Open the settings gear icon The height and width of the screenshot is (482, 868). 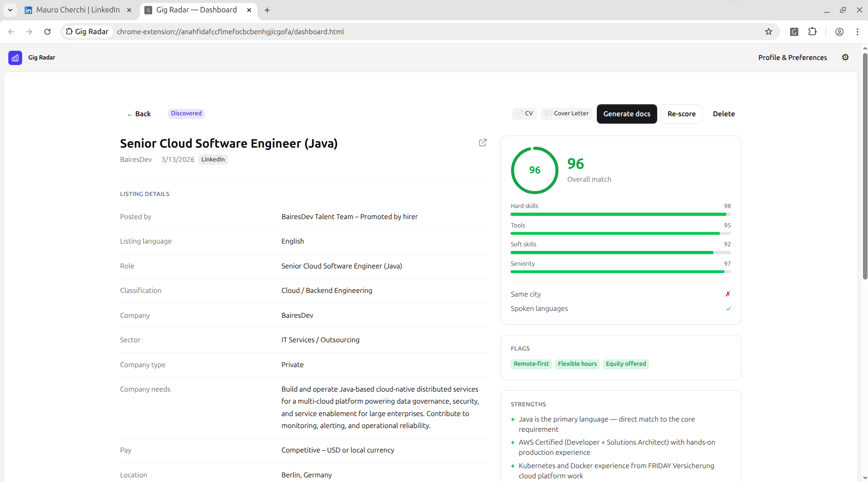click(x=845, y=57)
